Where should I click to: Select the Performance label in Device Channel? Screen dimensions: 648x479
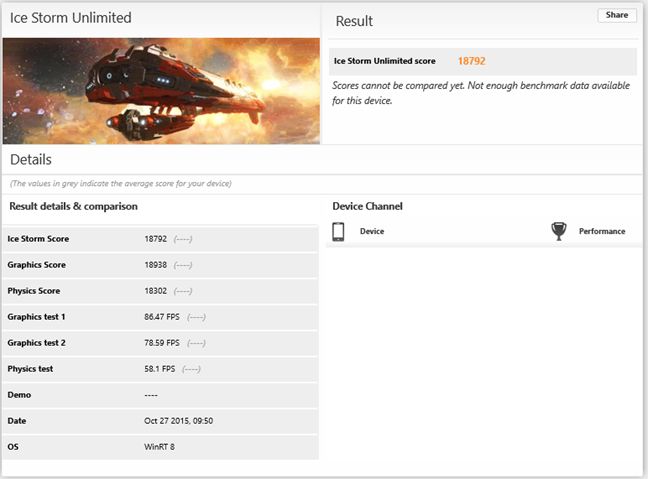point(602,231)
